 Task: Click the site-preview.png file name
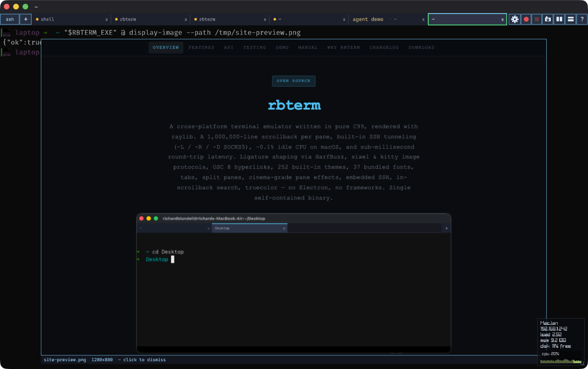65,360
